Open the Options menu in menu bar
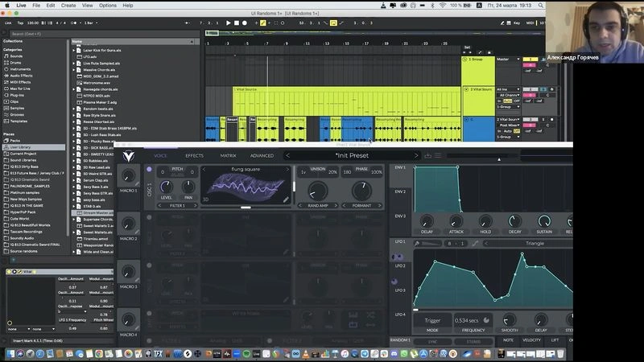Viewport: 644px width, 362px height. (108, 6)
